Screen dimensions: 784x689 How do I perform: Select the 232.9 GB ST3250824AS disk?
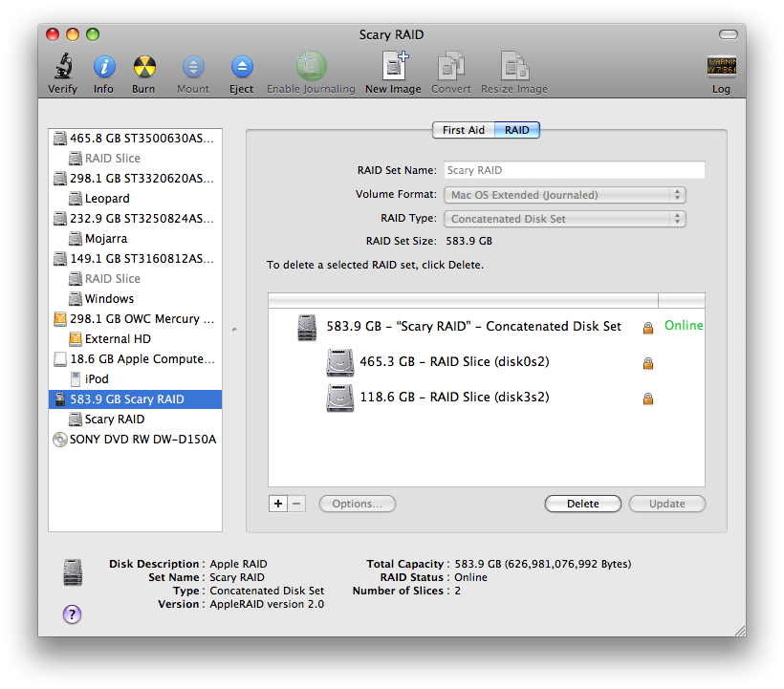135,218
